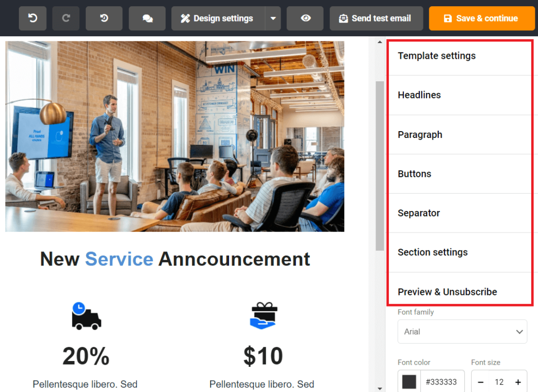
Task: Select paragraph text under $10
Action: tap(262, 384)
